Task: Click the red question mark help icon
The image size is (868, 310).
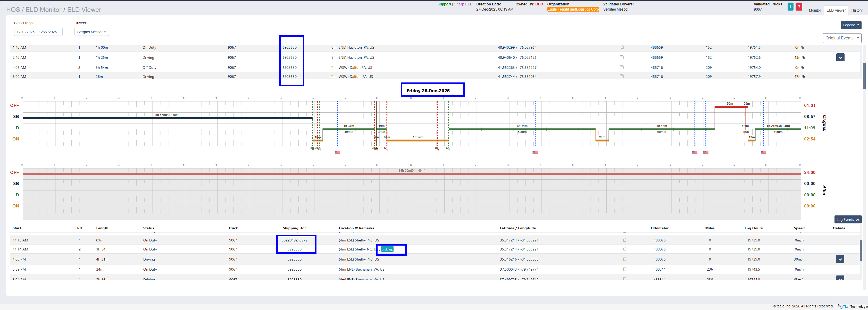Action: [799, 7]
